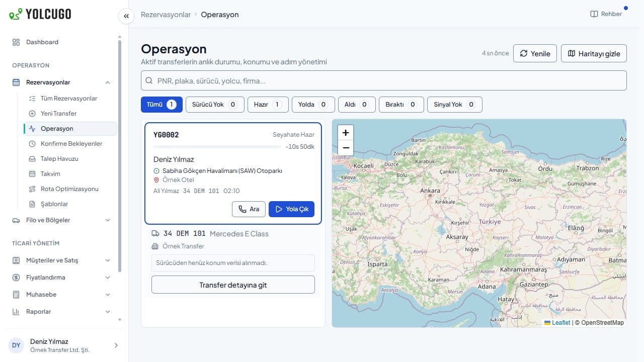Image resolution: width=644 pixels, height=362 pixels.
Task: Click Yola Çık button
Action: pos(292,209)
